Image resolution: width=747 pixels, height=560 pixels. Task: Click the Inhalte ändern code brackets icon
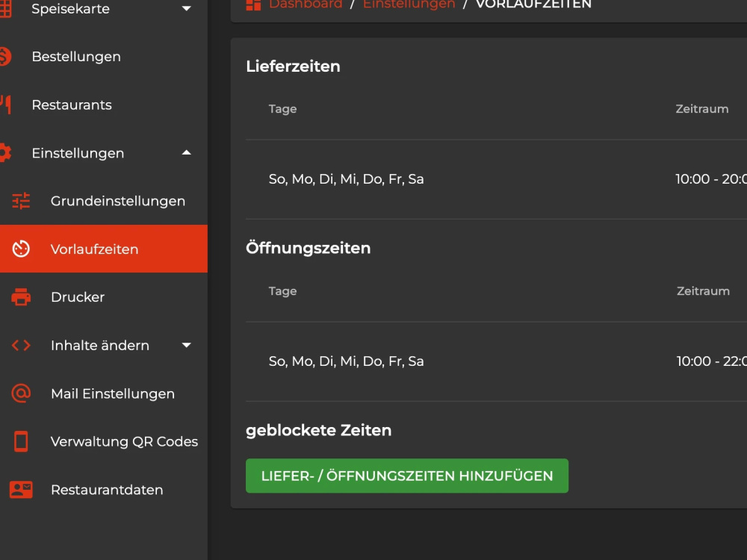point(21,345)
